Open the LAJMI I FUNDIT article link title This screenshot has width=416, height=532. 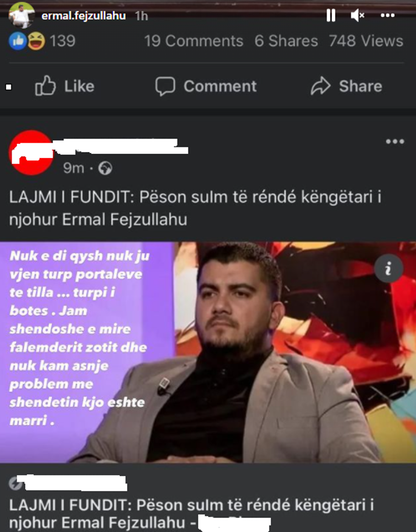pos(191,514)
